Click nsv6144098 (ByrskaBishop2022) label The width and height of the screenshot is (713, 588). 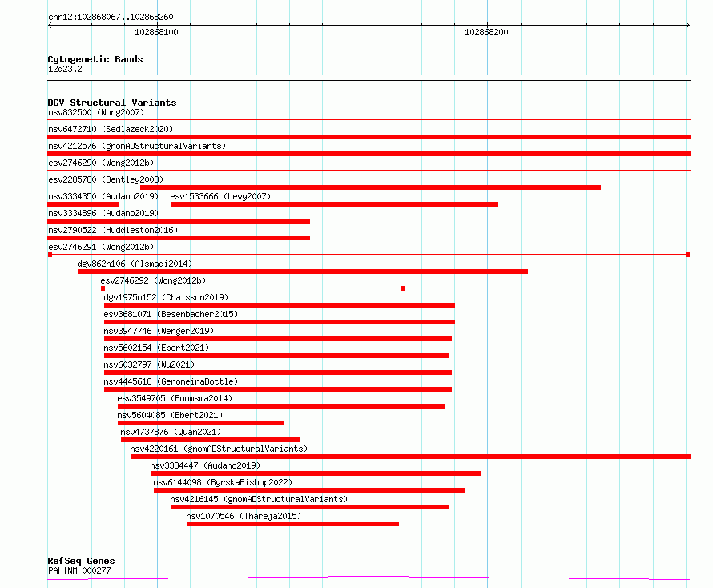223,482
